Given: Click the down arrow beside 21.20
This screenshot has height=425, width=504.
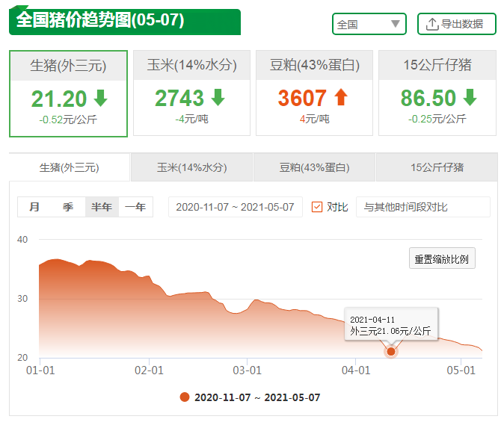Looking at the screenshot, I should (x=101, y=98).
